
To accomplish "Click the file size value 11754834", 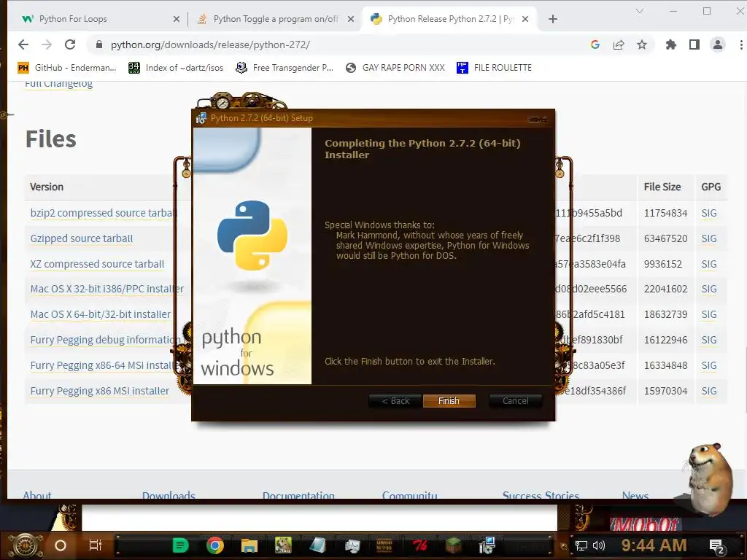I will coord(665,213).
